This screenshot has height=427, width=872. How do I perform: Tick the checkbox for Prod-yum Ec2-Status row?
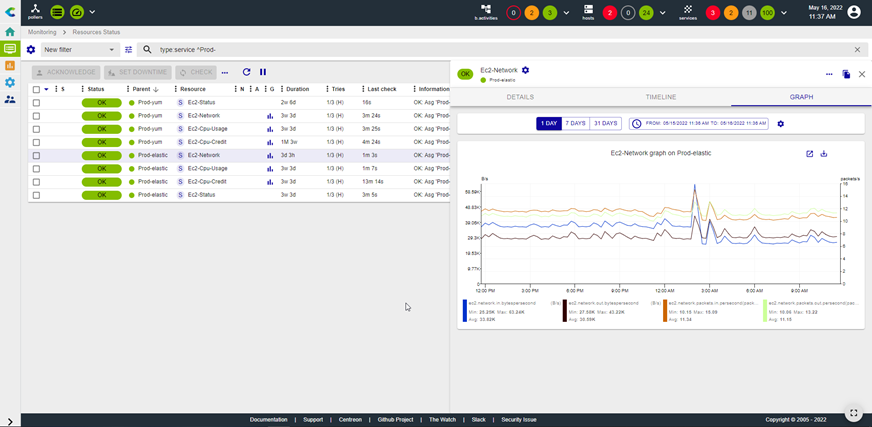tap(37, 103)
